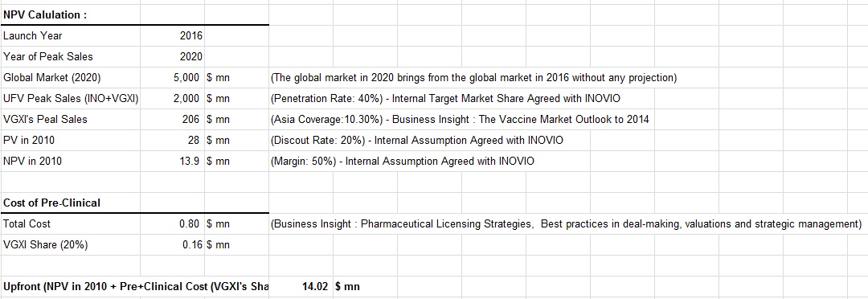
Task: Select the Pharmaceutical Licensing Strategies note cell
Action: coord(566,223)
